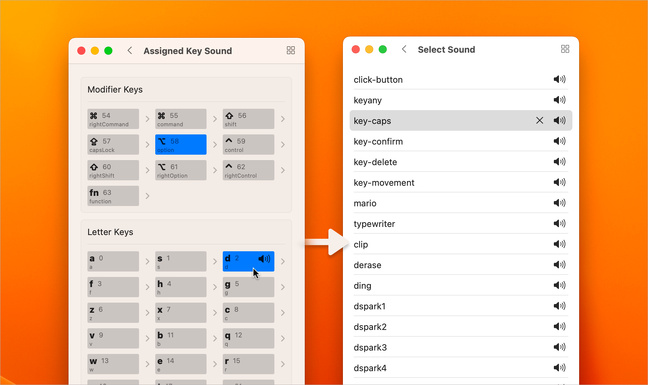Screen dimensions: 648x385
Task: Preview the click-button sound speaker icon
Action: [560, 79]
